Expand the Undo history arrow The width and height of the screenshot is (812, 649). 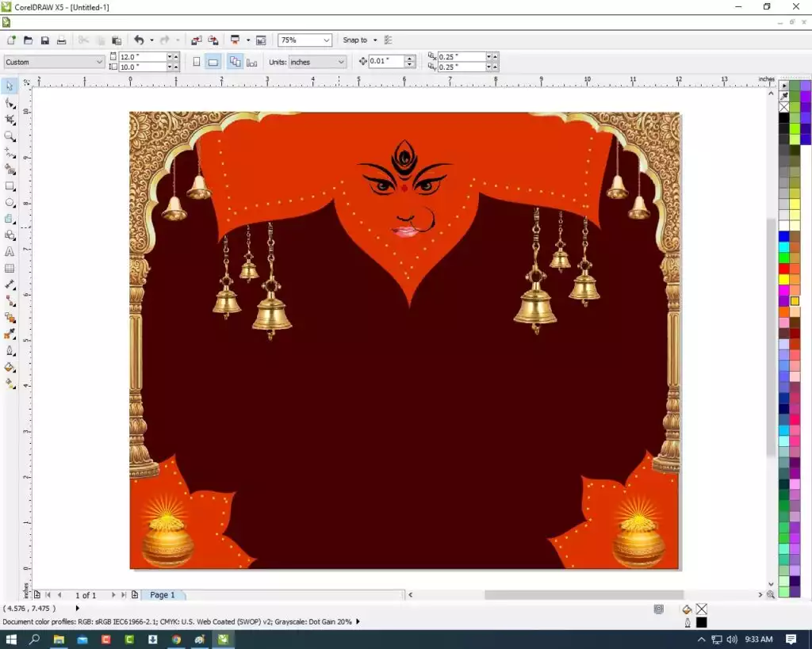[151, 40]
